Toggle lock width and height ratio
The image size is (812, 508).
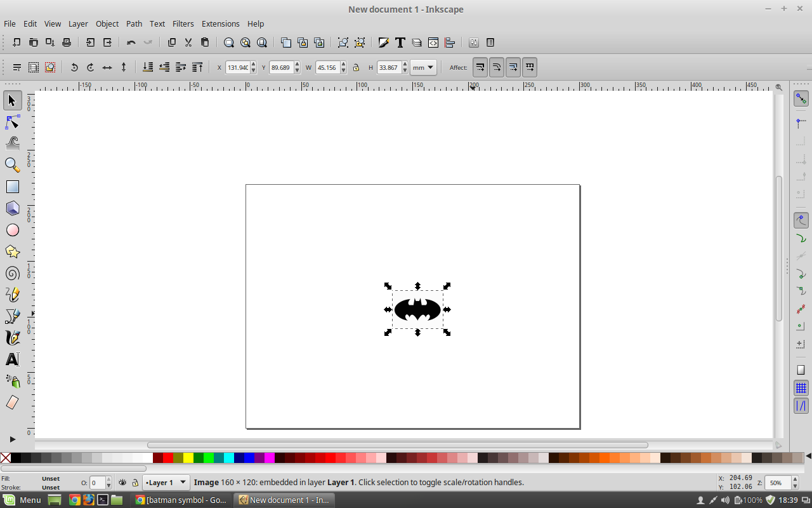click(x=356, y=67)
